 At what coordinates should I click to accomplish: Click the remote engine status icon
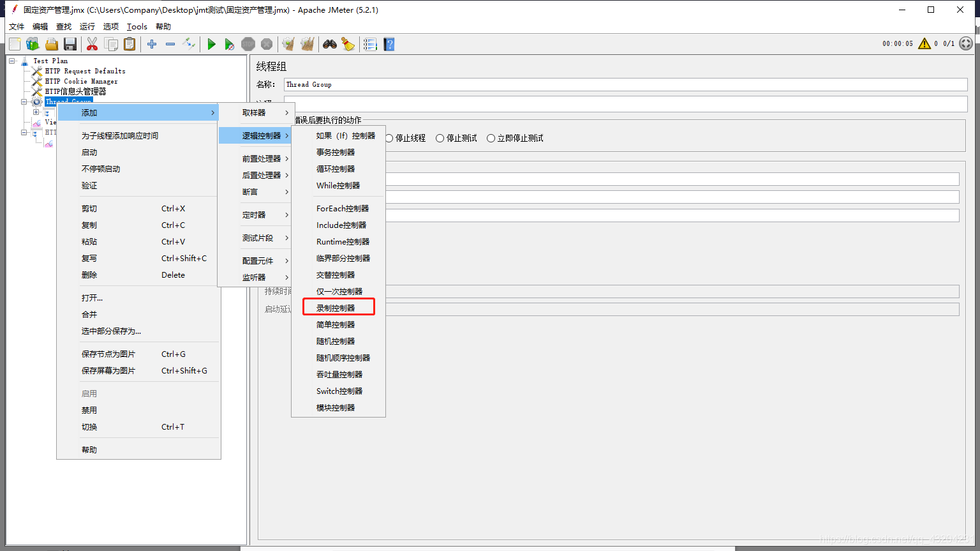pos(966,43)
